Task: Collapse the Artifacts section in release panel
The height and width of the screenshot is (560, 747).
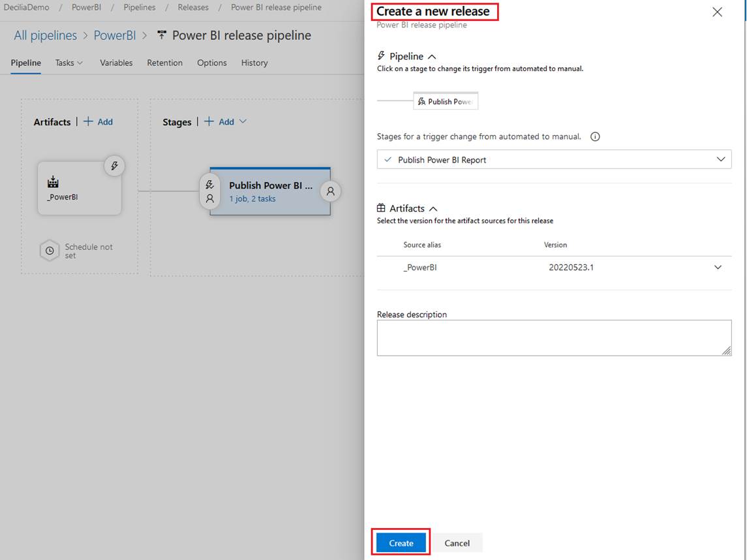Action: (433, 209)
